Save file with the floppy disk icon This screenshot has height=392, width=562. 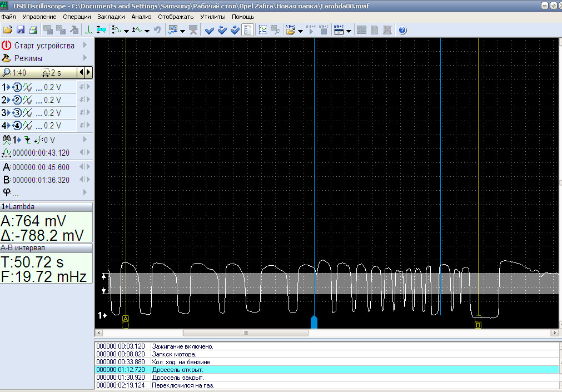(20, 30)
